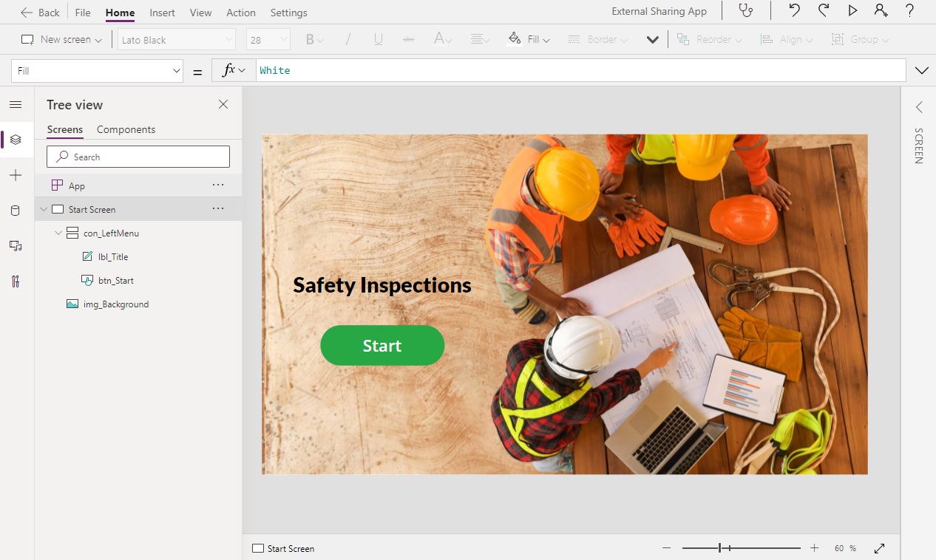Viewport: 936px width, 560px height.
Task: Adjust the zoom slider handle
Action: 719,548
